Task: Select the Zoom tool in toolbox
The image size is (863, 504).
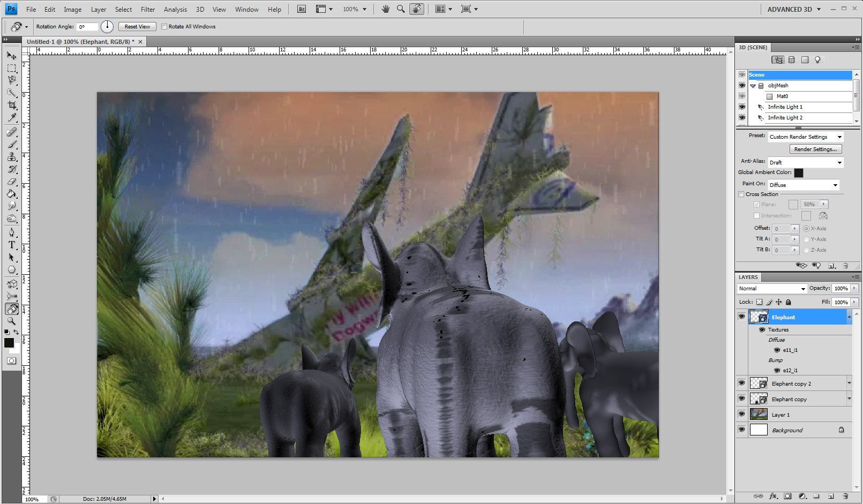Action: click(x=12, y=321)
